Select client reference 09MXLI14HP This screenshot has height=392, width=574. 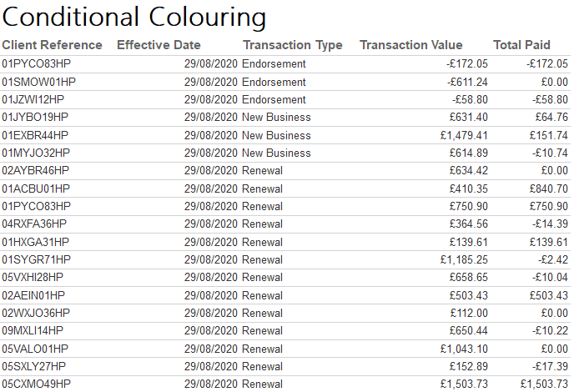[33, 330]
